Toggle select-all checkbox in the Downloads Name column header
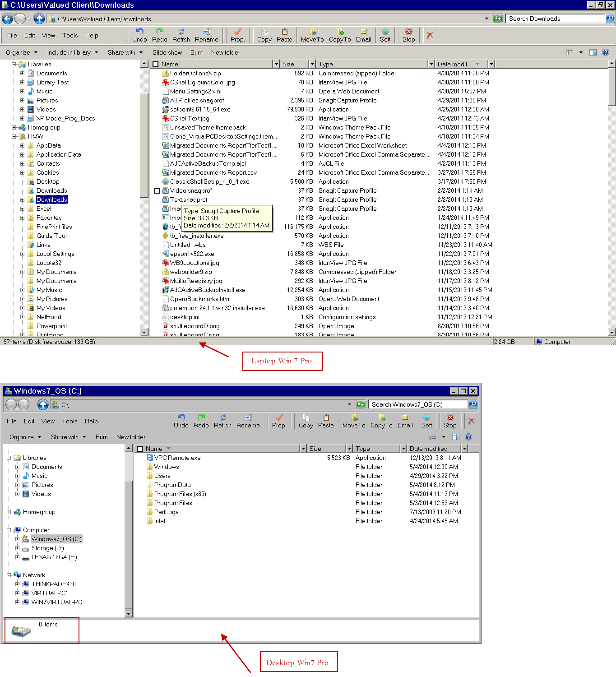The height and width of the screenshot is (677, 616). tap(156, 65)
